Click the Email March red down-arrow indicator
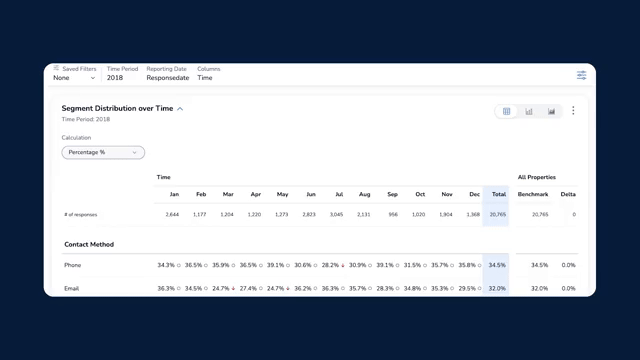 tap(233, 289)
